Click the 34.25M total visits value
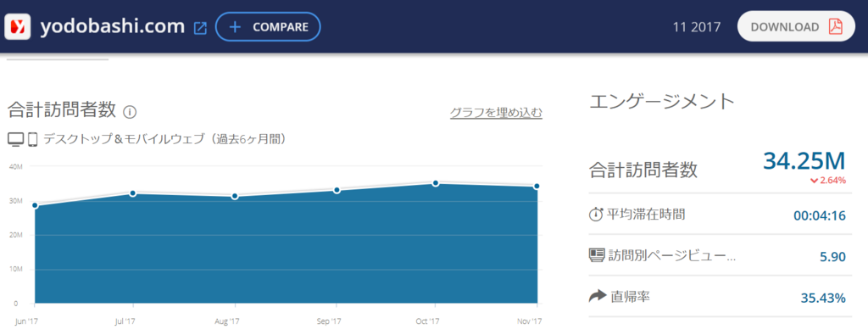 (x=804, y=160)
